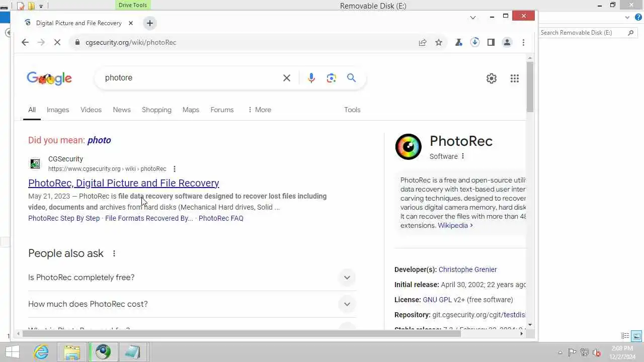Stop loading the page
This screenshot has height=362, width=644.
pos(57,42)
